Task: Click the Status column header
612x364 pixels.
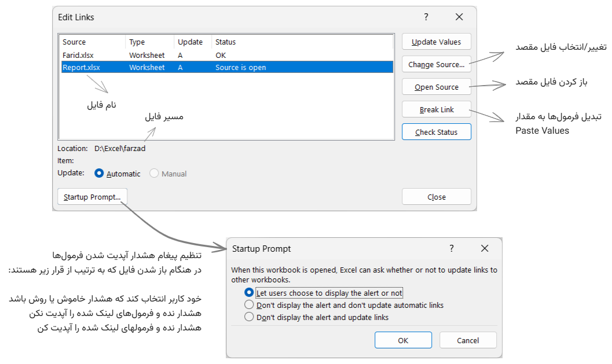Action: coord(225,42)
